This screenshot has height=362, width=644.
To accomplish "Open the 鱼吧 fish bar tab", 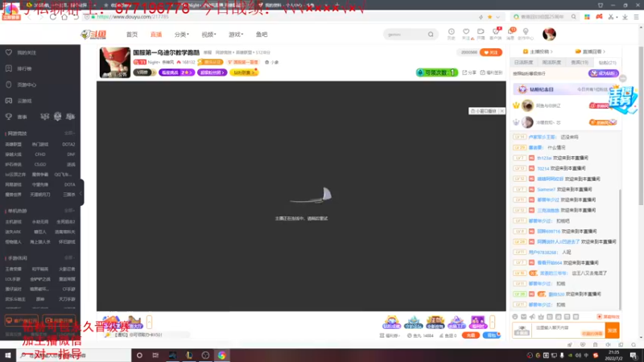I will [x=262, y=35].
